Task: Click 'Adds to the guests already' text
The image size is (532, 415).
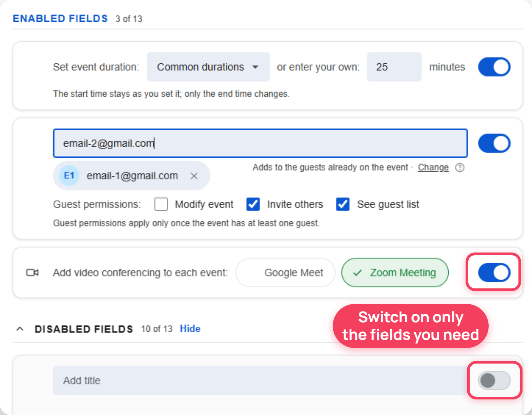Action: tap(330, 168)
